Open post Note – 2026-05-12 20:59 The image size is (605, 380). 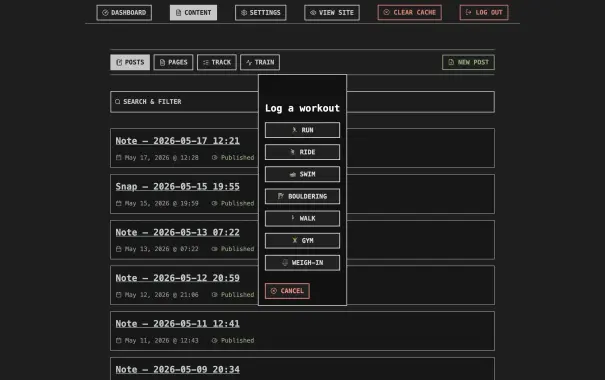177,278
